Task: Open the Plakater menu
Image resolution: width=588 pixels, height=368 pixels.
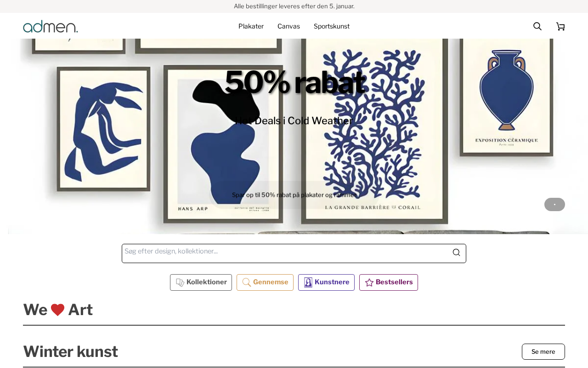Action: pyautogui.click(x=251, y=26)
